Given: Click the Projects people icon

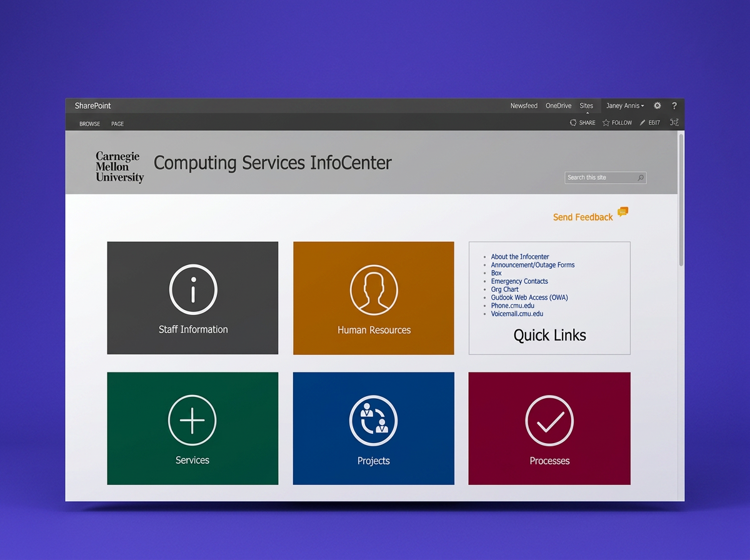Looking at the screenshot, I should pyautogui.click(x=373, y=420).
